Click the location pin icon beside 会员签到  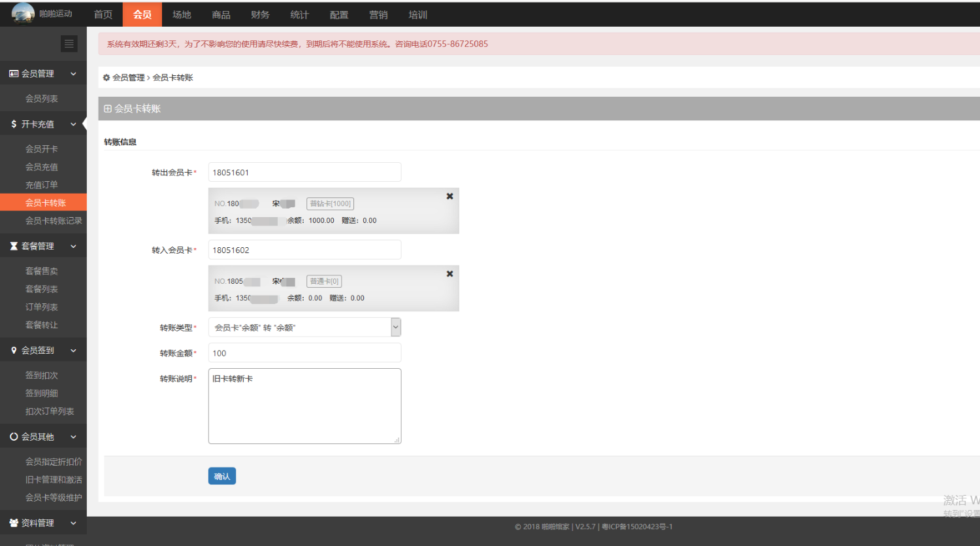pos(14,350)
